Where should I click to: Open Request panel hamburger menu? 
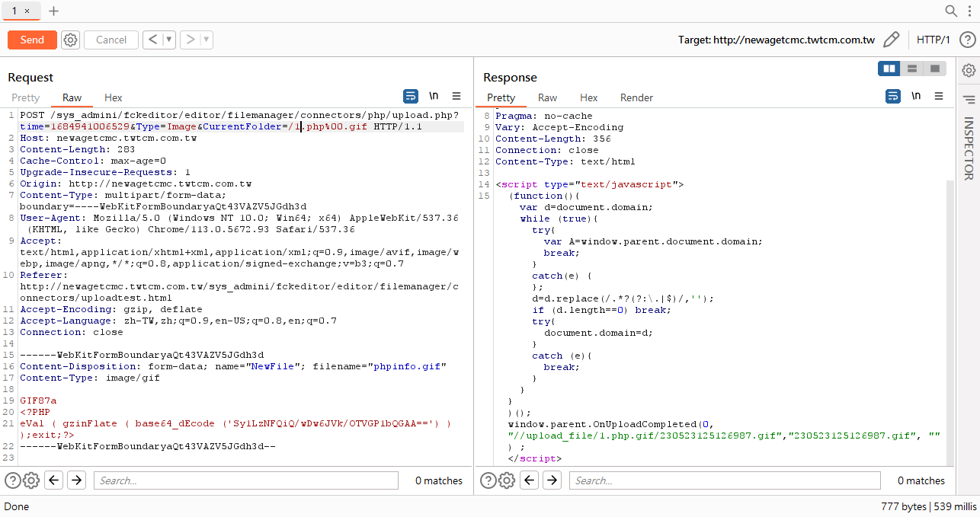pyautogui.click(x=456, y=96)
